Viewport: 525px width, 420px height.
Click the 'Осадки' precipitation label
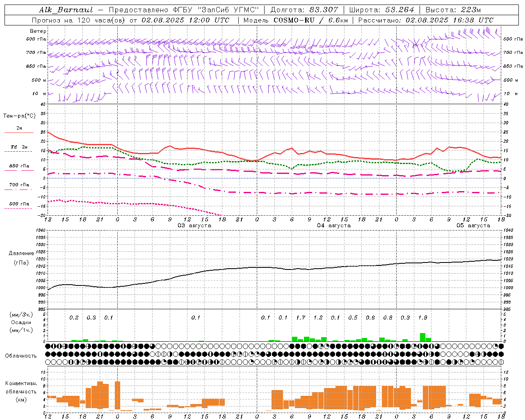(x=21, y=322)
